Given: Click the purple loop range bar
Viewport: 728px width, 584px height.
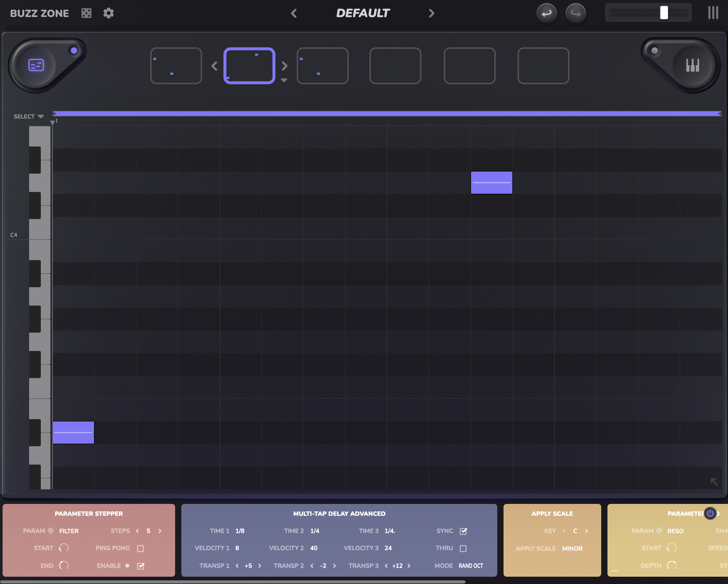Looking at the screenshot, I should coord(387,114).
